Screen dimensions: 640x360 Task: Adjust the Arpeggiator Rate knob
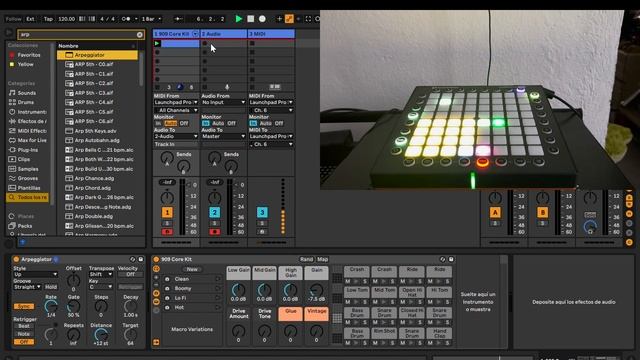click(51, 306)
